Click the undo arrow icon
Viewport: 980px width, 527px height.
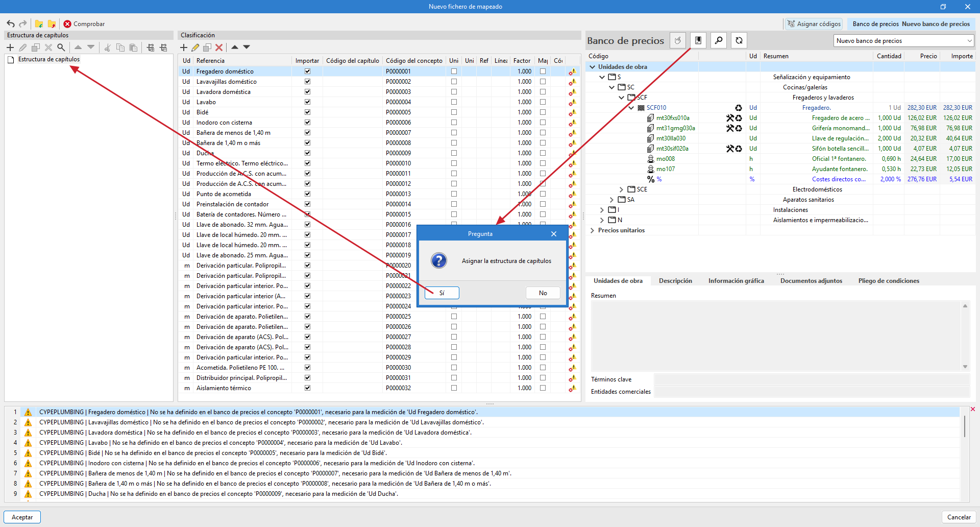click(x=11, y=24)
